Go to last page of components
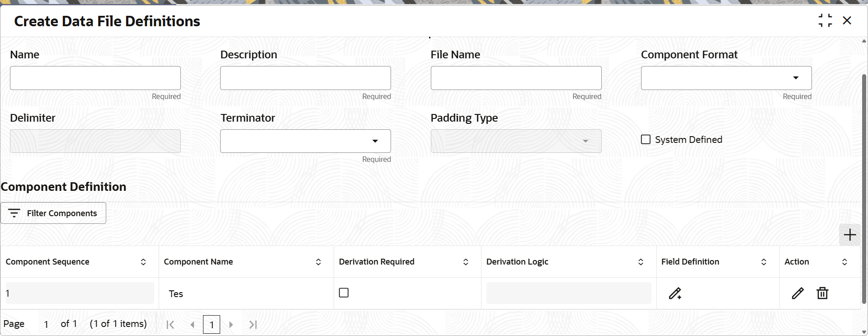The width and height of the screenshot is (868, 336). [253, 324]
